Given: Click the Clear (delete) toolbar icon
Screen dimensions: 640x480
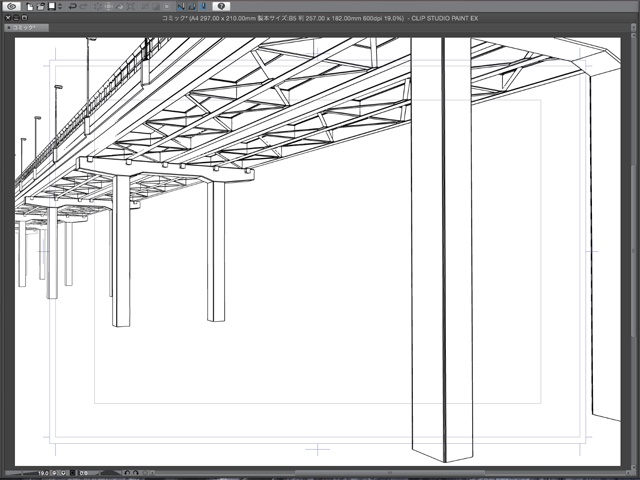Looking at the screenshot, I should [x=98, y=7].
